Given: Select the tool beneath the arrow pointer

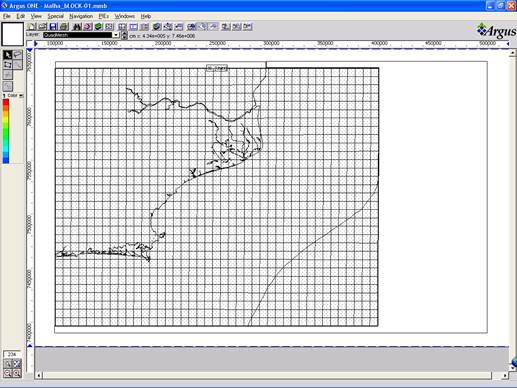Looking at the screenshot, I should 8,65.
